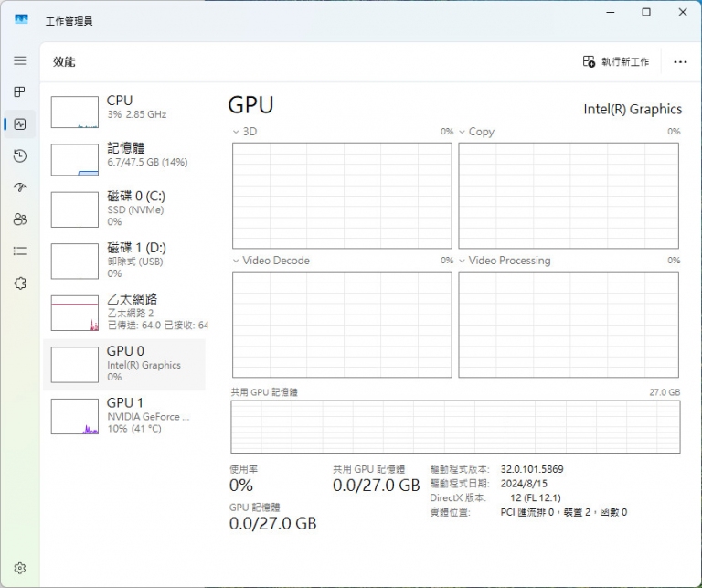Select the 記憶體 memory item
702x588 pixels.
click(x=124, y=159)
